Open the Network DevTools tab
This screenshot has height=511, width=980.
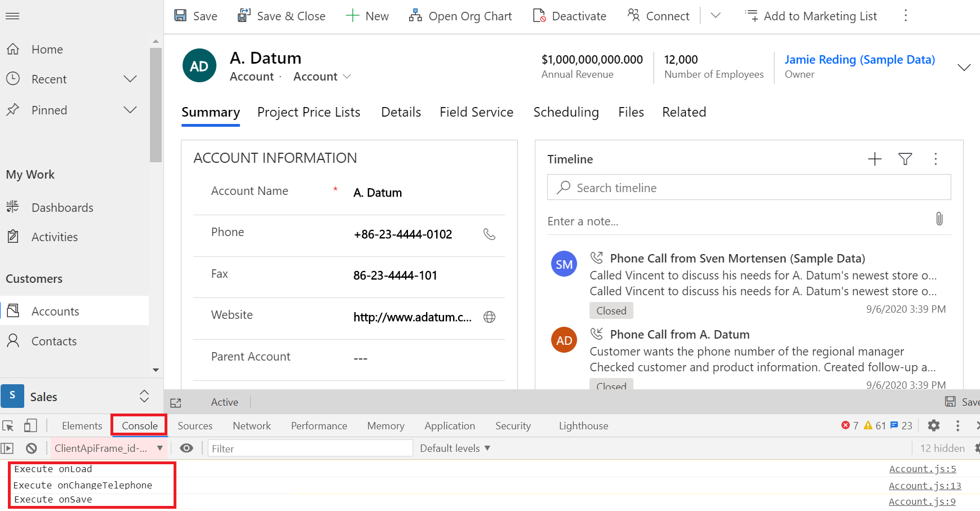click(x=252, y=426)
